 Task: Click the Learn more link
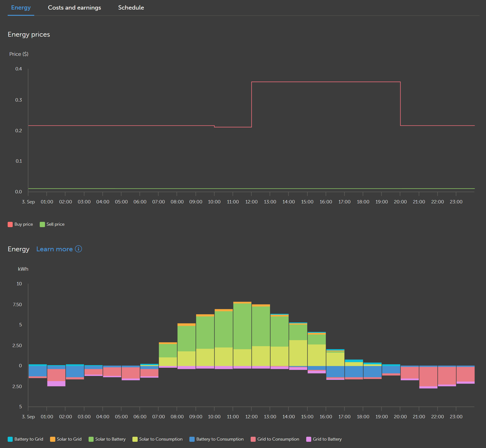[55, 249]
